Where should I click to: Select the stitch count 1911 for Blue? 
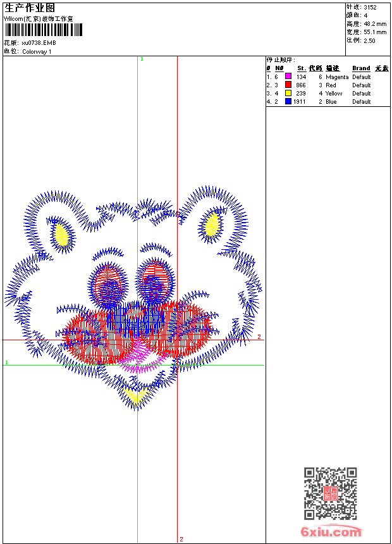tap(300, 102)
